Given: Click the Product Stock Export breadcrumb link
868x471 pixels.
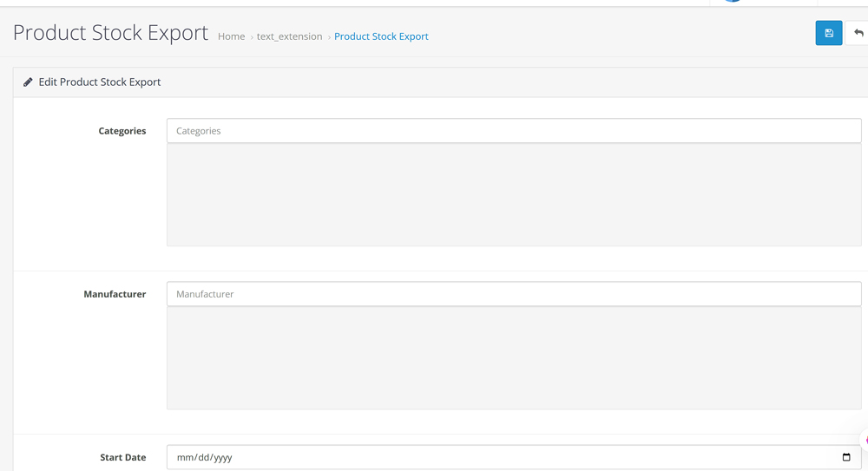Looking at the screenshot, I should [381, 36].
